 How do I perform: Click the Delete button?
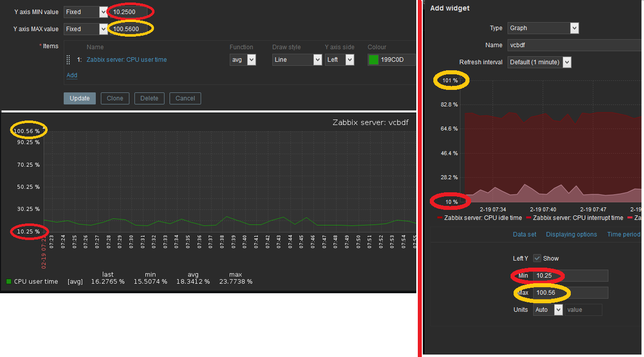(149, 98)
